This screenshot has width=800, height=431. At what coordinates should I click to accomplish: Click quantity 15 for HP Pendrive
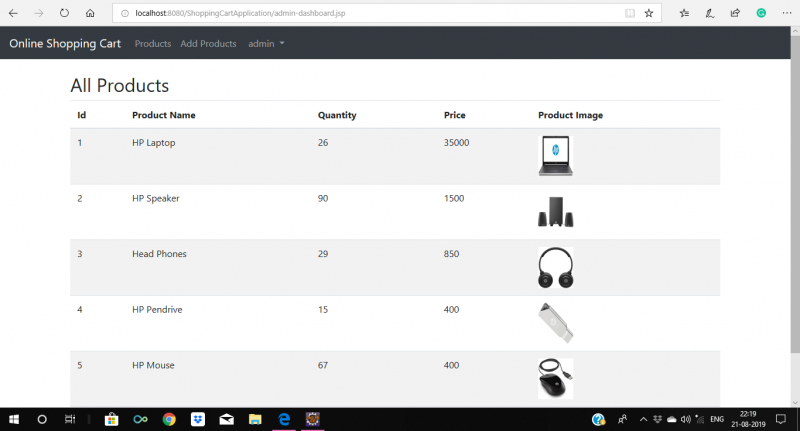[x=323, y=310]
